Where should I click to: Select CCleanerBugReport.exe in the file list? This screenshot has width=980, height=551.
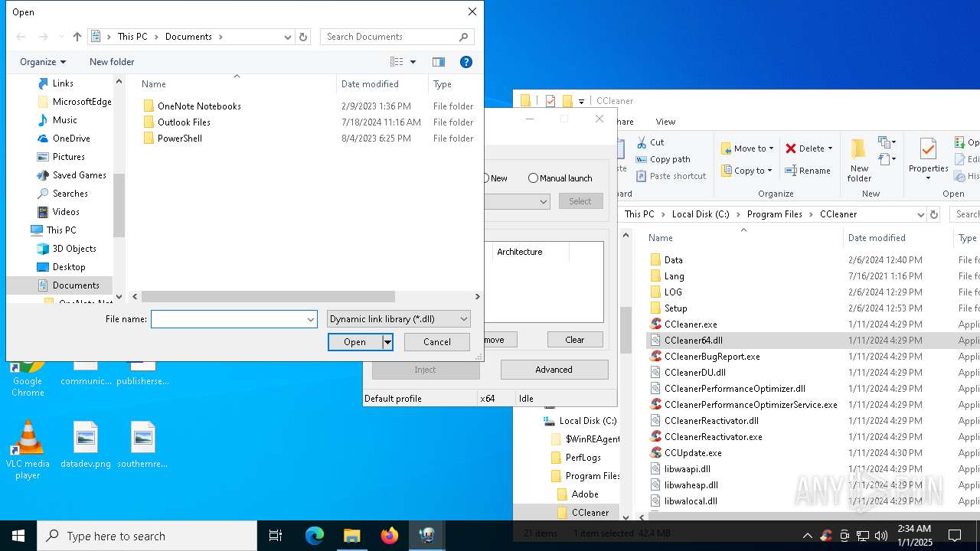pos(712,357)
